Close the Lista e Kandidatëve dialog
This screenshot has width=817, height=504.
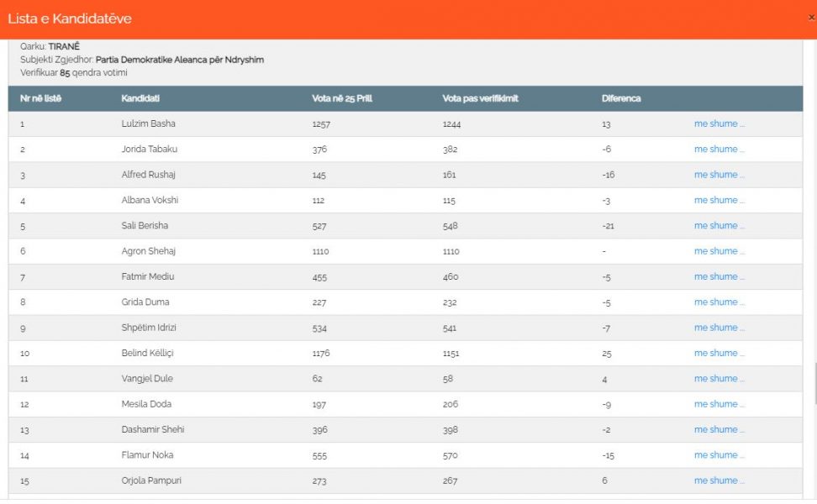coord(811,18)
